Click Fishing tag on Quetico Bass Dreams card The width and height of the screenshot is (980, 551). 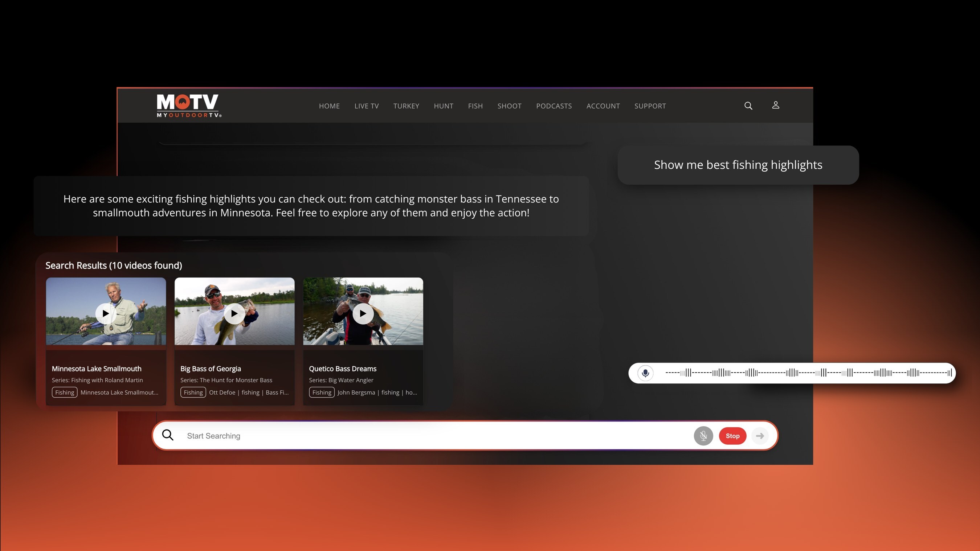click(322, 392)
